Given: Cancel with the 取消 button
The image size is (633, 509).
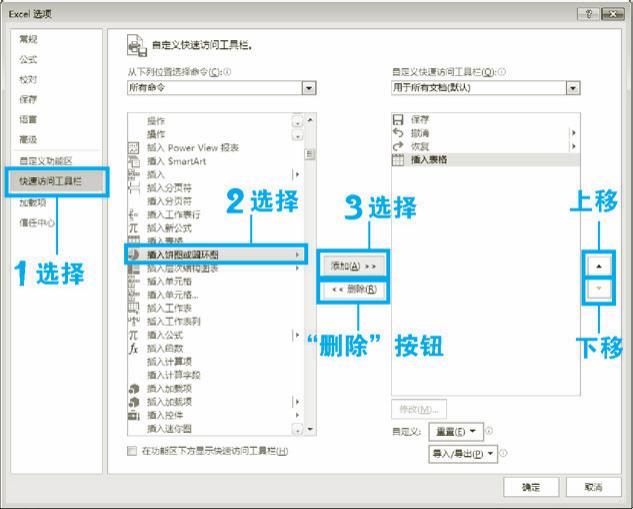Looking at the screenshot, I should point(593,487).
